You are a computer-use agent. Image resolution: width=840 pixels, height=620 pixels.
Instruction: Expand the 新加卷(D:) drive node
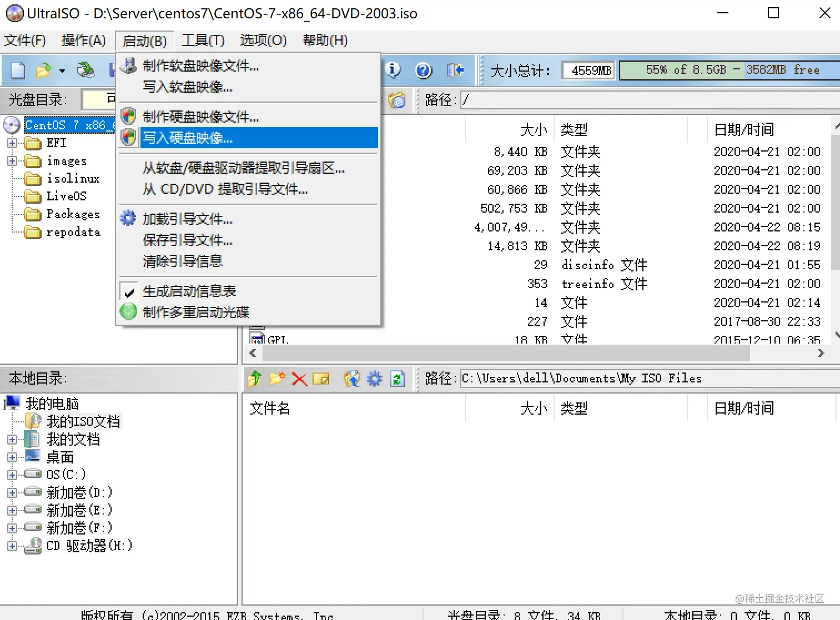(x=12, y=493)
